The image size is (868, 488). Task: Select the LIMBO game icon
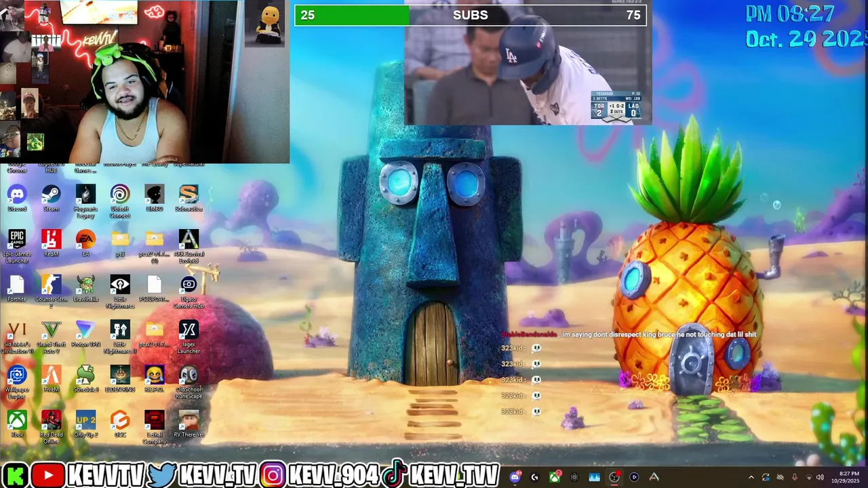pyautogui.click(x=155, y=198)
